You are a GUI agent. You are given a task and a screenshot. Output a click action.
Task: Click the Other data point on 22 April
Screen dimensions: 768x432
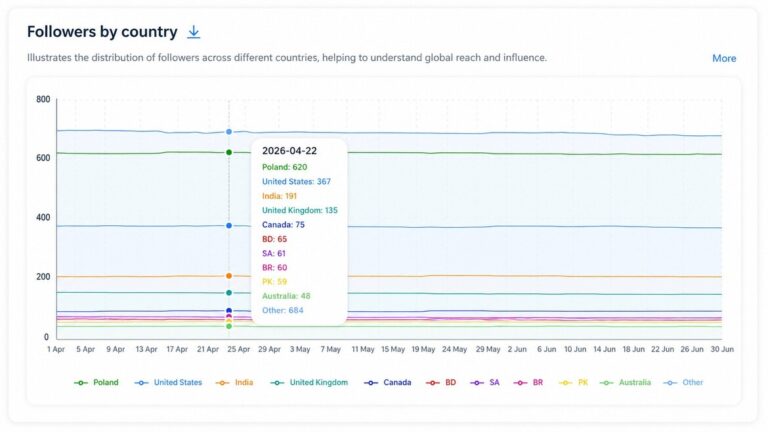point(229,132)
